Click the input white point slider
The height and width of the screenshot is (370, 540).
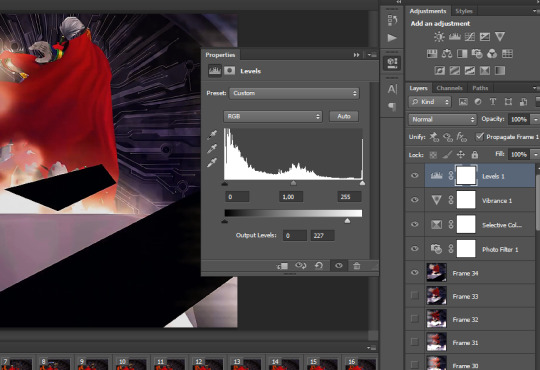click(x=362, y=183)
